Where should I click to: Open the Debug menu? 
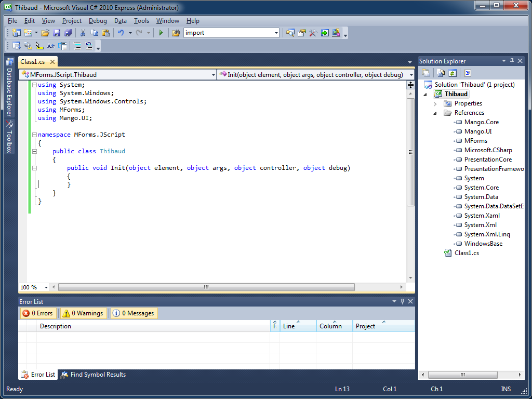click(98, 21)
